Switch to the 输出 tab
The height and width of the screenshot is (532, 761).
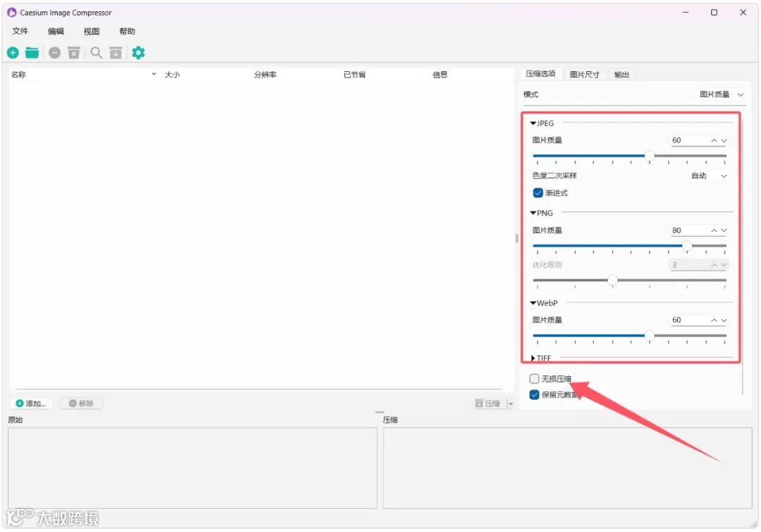click(x=621, y=74)
